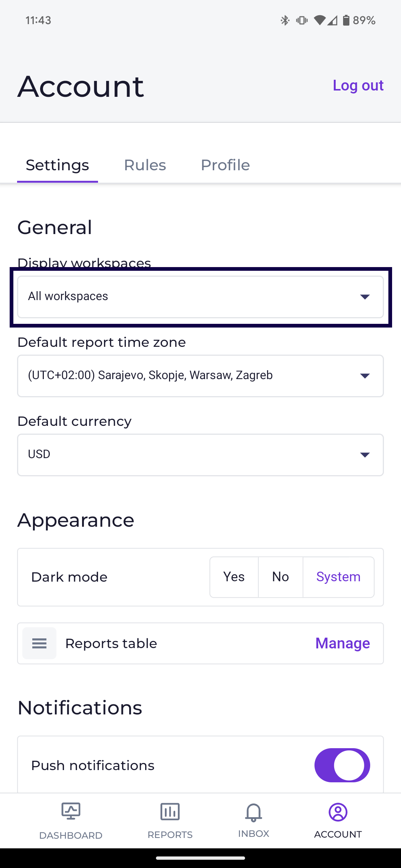The width and height of the screenshot is (401, 868).
Task: Open the USD currency dropdown
Action: pyautogui.click(x=200, y=455)
